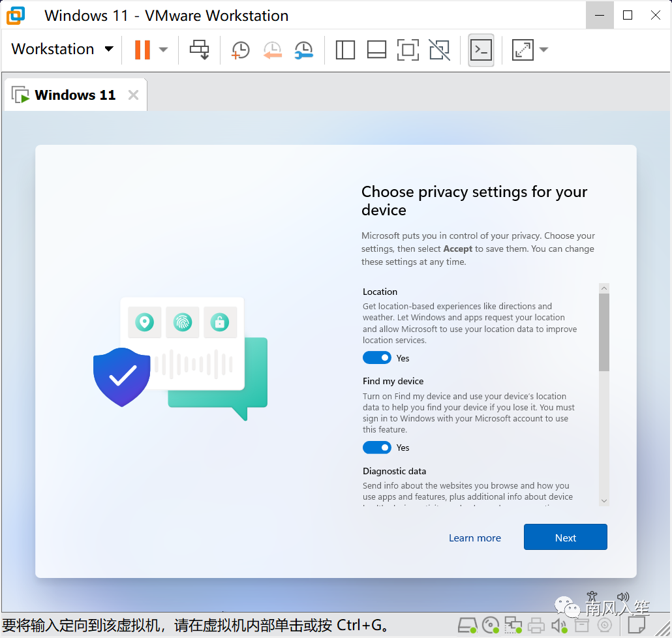
Task: Click the Windows setup volume icon
Action: coord(623,597)
